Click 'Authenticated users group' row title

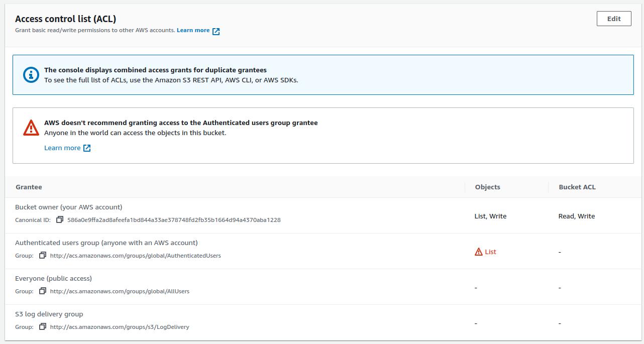click(106, 243)
